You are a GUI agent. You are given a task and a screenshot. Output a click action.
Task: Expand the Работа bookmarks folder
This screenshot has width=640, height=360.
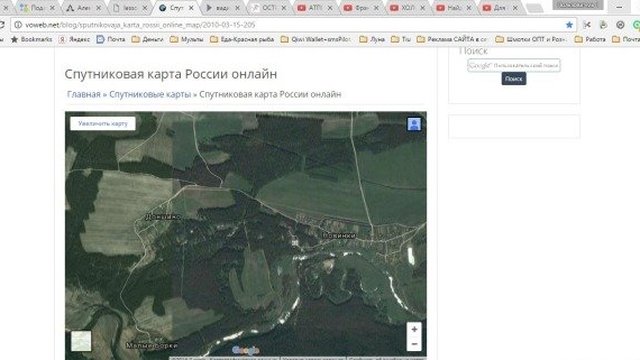point(590,39)
